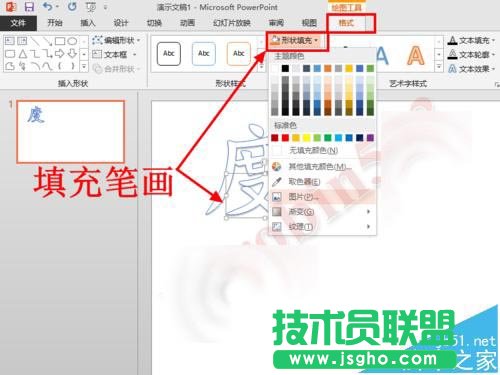500x375 pixels.
Task: Expand the 纹理(T) submenu
Action: point(323,227)
